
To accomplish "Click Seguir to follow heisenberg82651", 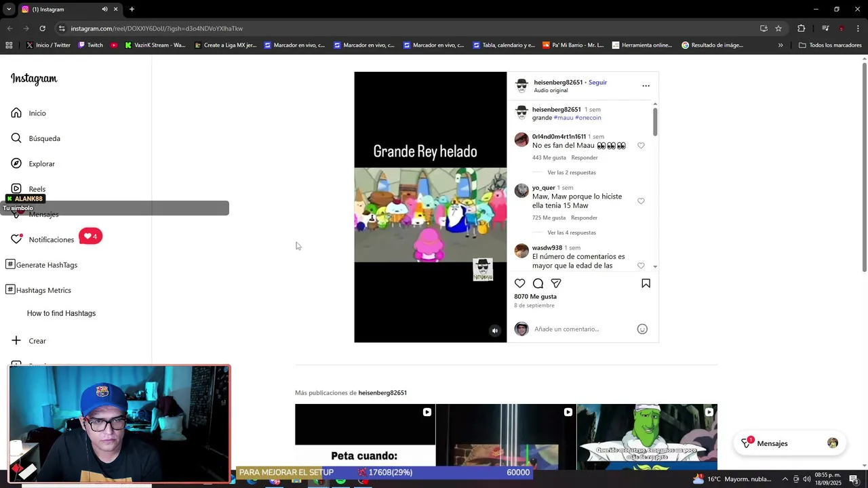I will click(x=597, y=83).
